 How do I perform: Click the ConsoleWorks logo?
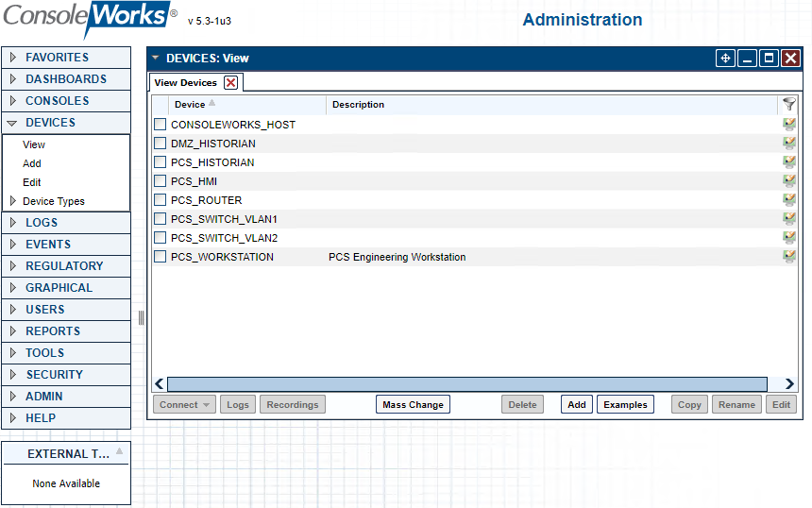point(90,18)
